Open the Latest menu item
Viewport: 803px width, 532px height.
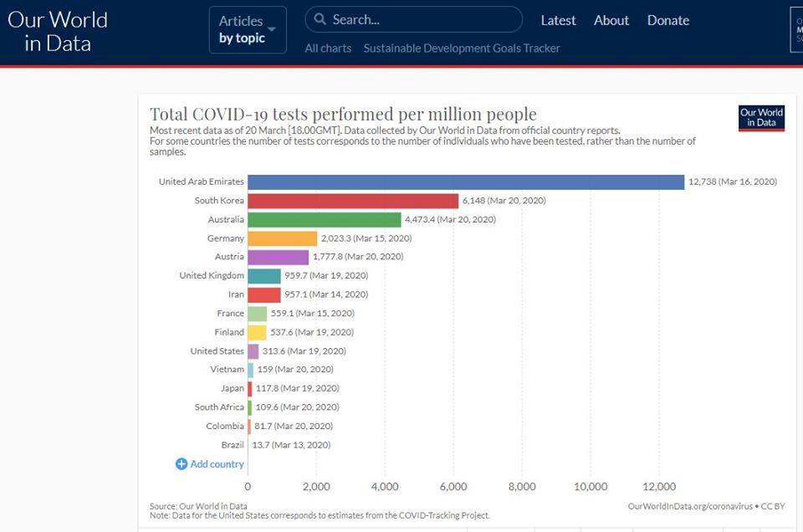point(558,20)
